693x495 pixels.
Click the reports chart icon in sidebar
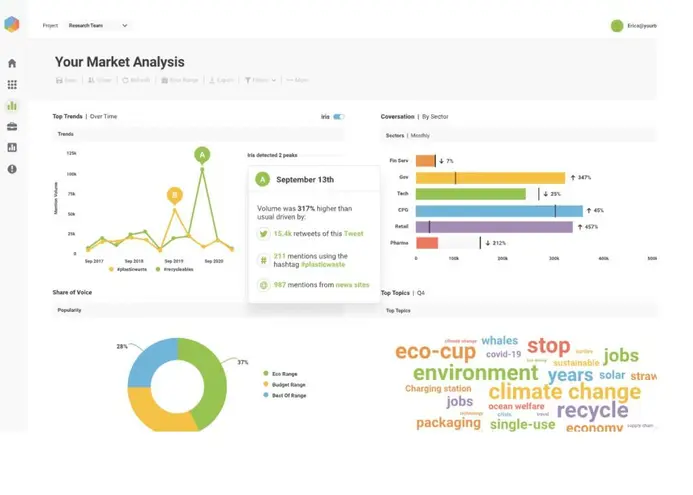(x=12, y=148)
